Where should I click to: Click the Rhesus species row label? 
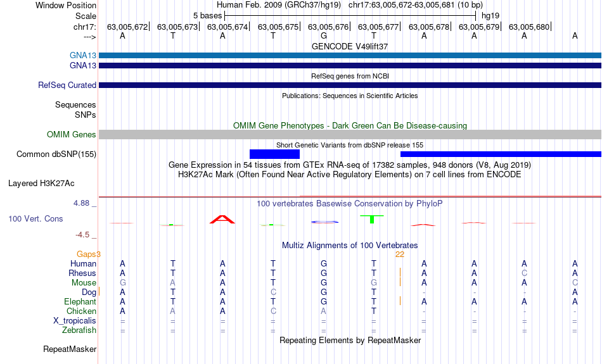coord(82,273)
